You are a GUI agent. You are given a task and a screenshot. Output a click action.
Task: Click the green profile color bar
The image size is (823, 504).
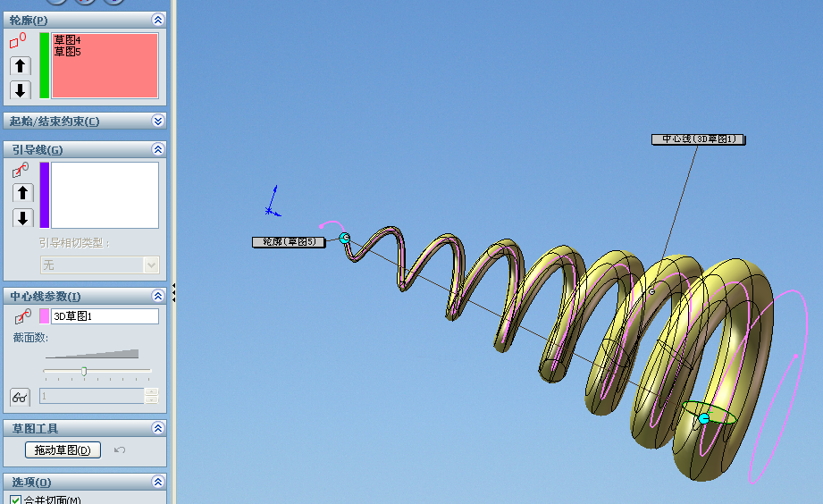point(45,65)
